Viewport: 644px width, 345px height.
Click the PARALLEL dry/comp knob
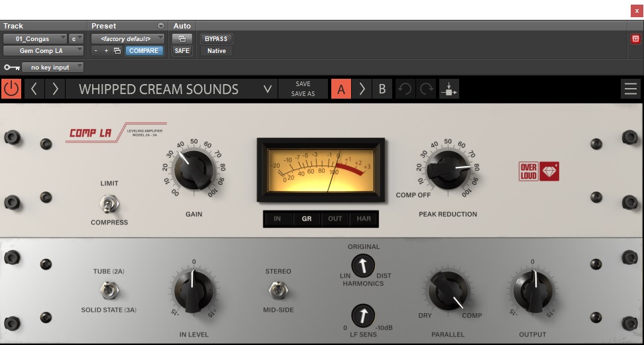coord(448,291)
